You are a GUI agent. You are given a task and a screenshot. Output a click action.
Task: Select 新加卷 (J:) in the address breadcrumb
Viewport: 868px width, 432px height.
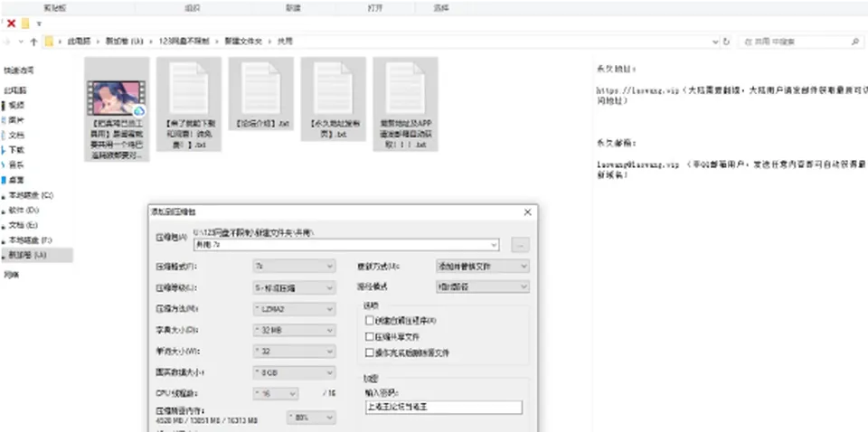[125, 42]
